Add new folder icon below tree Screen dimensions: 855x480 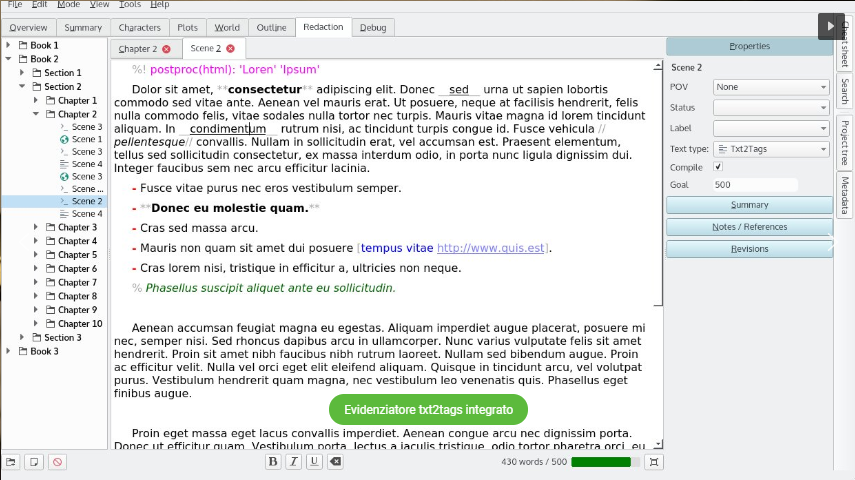click(x=11, y=462)
